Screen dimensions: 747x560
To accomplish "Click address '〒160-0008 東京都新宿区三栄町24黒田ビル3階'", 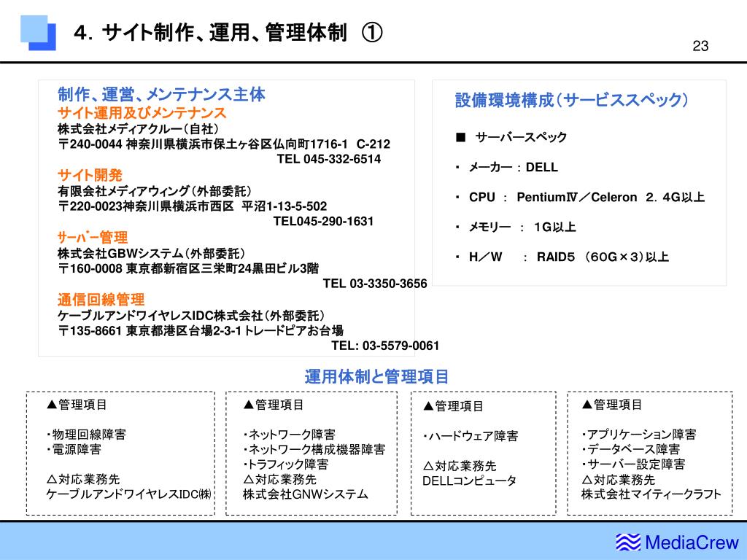I will tap(188, 268).
